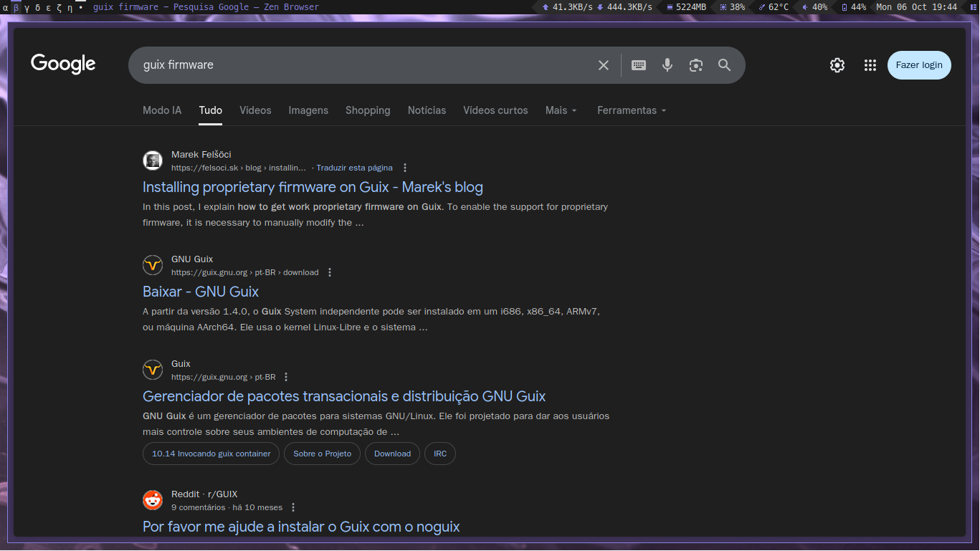Open options menu for GNU Guix download result

[x=330, y=272]
